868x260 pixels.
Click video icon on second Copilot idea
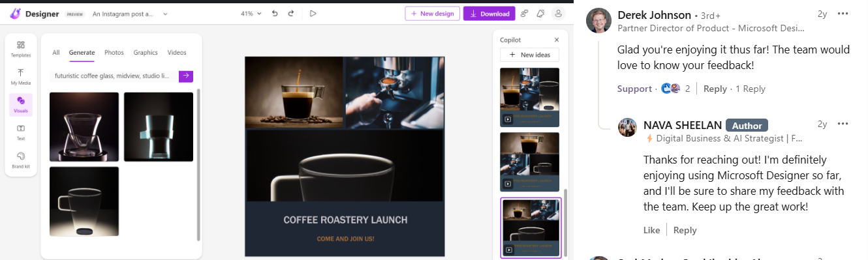tap(507, 184)
